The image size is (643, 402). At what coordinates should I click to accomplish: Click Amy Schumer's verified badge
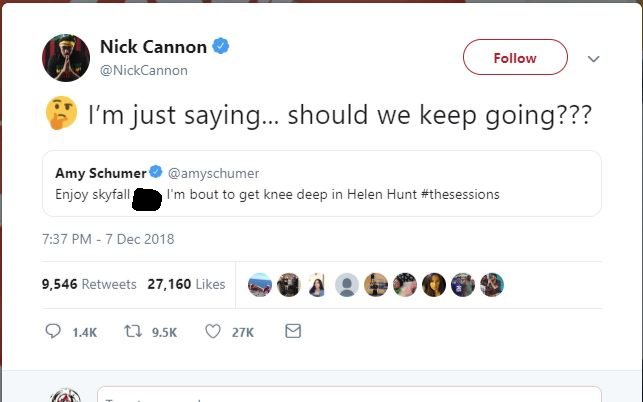point(156,173)
